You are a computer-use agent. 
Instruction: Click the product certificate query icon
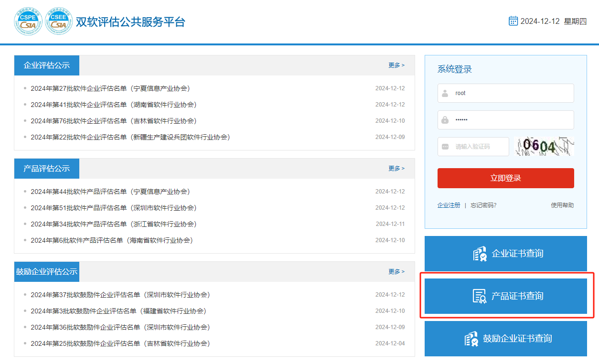pos(480,296)
